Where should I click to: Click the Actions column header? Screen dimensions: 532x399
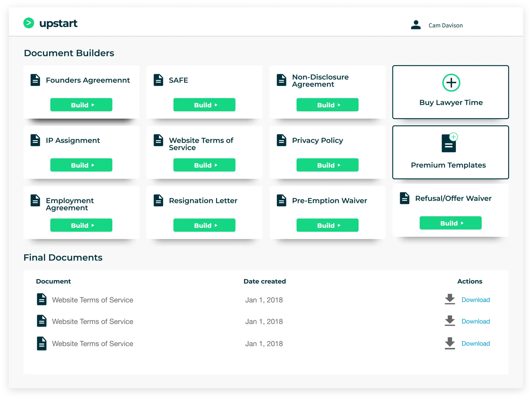pos(470,281)
